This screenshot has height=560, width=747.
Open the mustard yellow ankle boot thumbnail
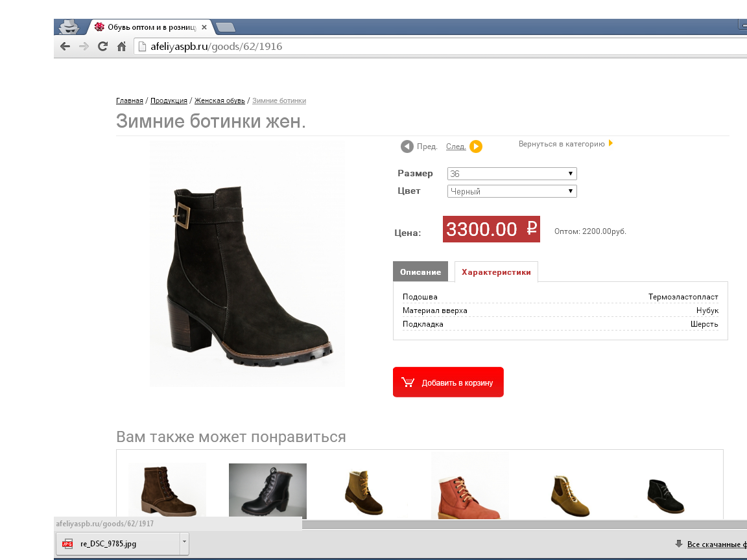point(570,495)
